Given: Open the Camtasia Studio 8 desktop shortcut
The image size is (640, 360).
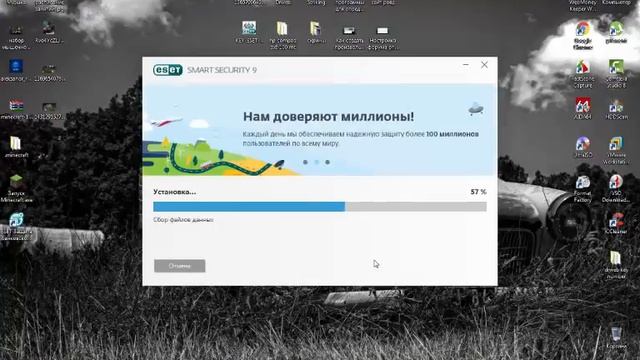Looking at the screenshot, I should pos(616,73).
